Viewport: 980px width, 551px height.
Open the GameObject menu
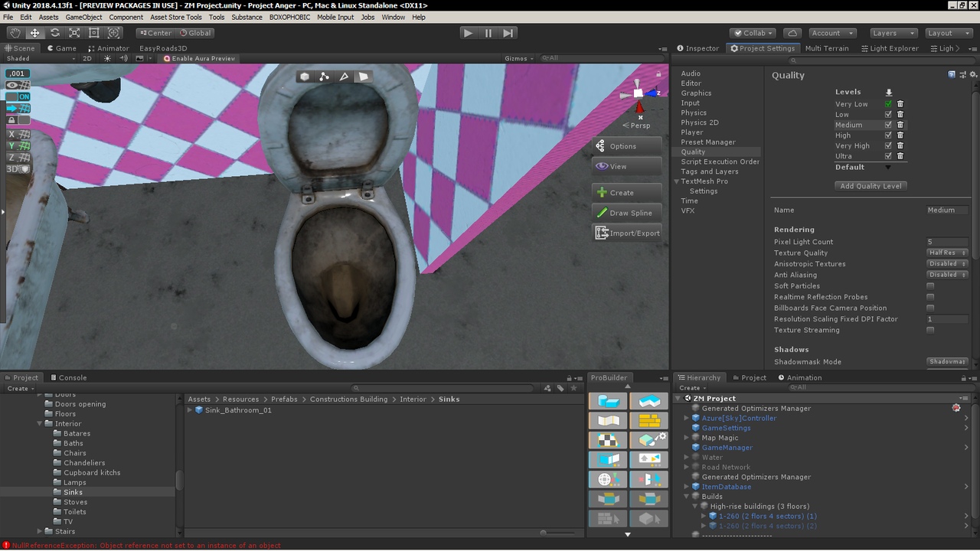83,17
